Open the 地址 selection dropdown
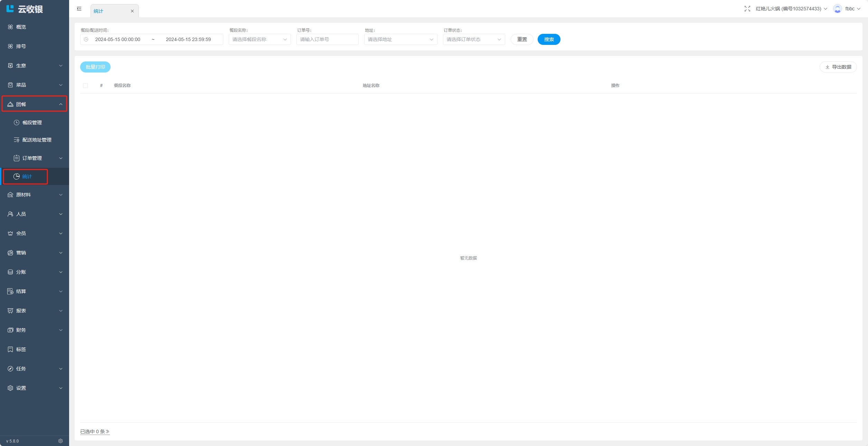The image size is (868, 446). [x=400, y=39]
